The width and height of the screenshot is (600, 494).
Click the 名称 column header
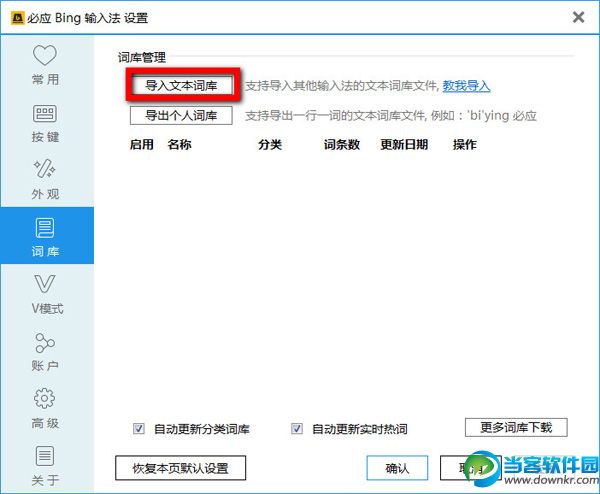tap(179, 145)
